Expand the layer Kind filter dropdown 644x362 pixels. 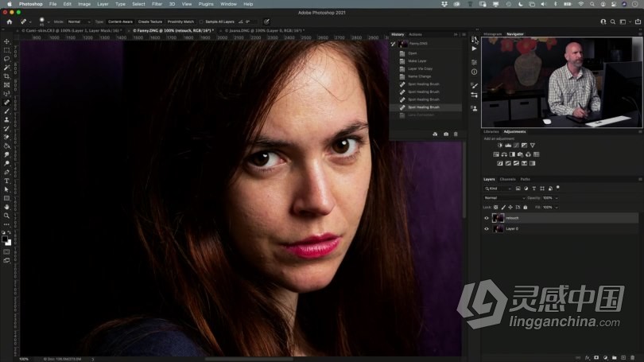(x=499, y=189)
